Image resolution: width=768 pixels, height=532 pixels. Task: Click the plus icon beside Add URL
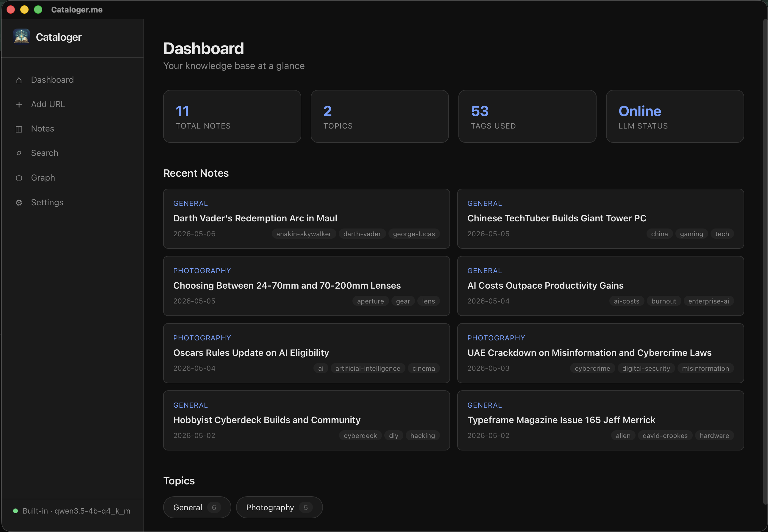coord(19,105)
